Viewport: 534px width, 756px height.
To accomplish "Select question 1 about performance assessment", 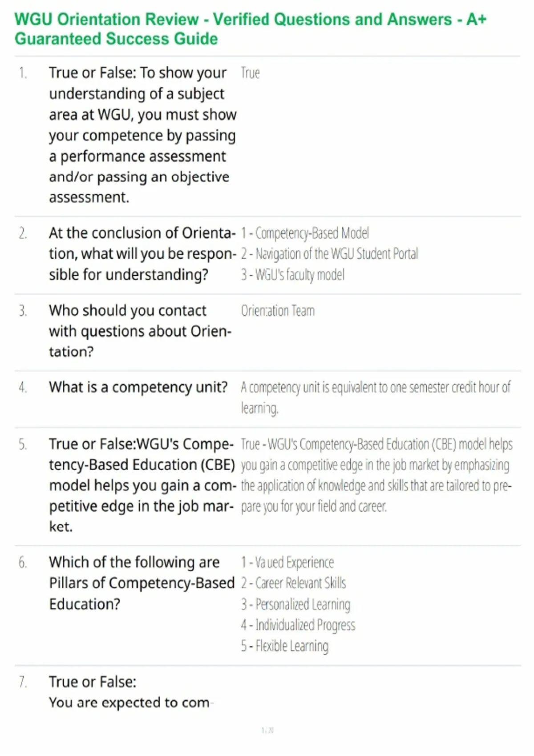I will 142,135.
